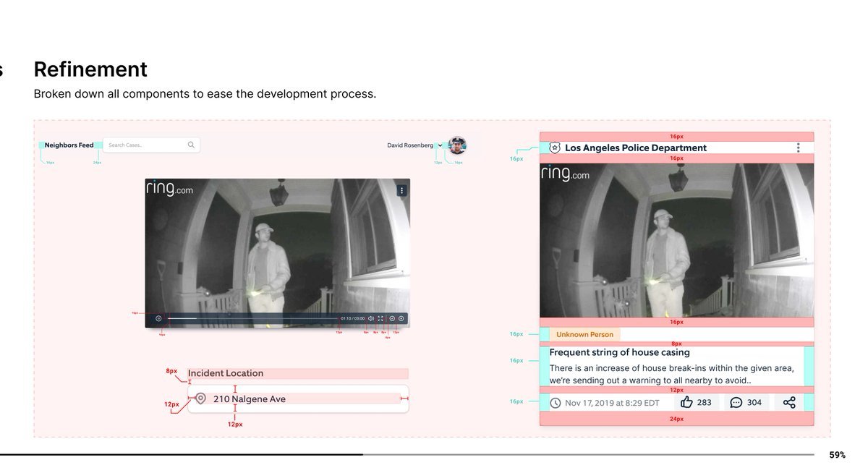868x473 pixels.
Task: Click the 'There is an increase of house break-ins' description
Action: [672, 374]
